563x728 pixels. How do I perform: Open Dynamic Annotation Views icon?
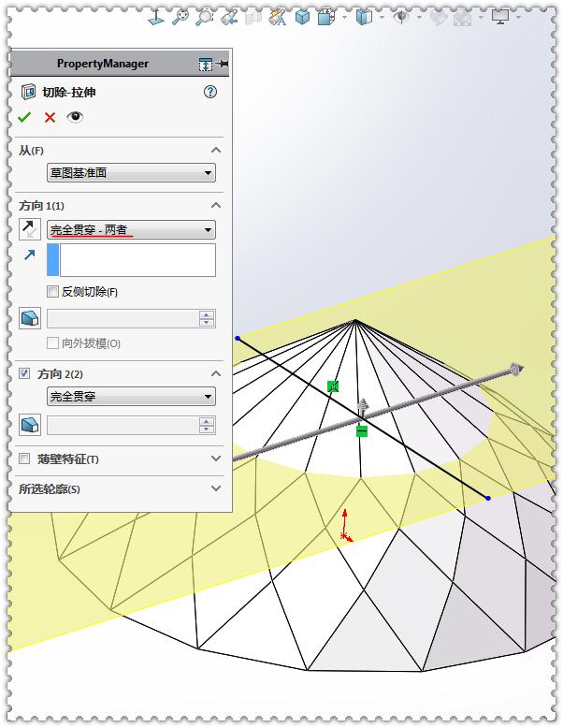click(278, 18)
